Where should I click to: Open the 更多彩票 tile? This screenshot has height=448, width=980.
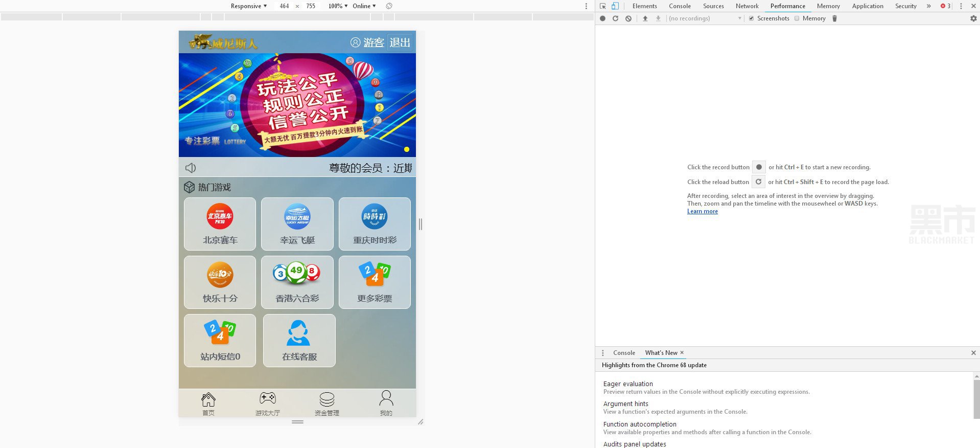tap(375, 282)
